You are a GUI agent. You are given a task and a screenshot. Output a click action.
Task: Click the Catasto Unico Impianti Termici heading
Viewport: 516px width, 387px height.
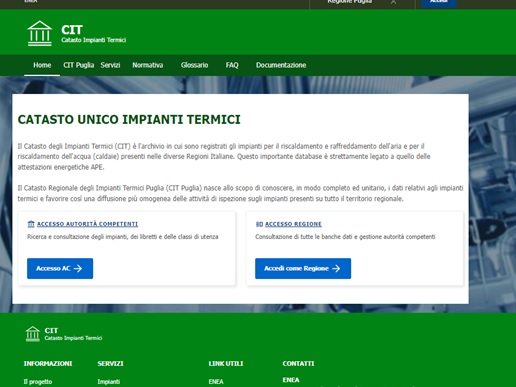pyautogui.click(x=129, y=119)
